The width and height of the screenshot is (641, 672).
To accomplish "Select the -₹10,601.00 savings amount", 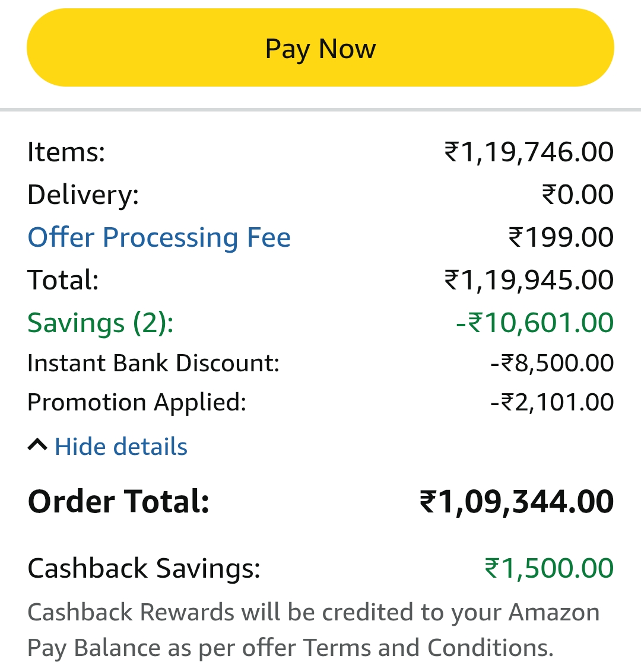I will 534,323.
